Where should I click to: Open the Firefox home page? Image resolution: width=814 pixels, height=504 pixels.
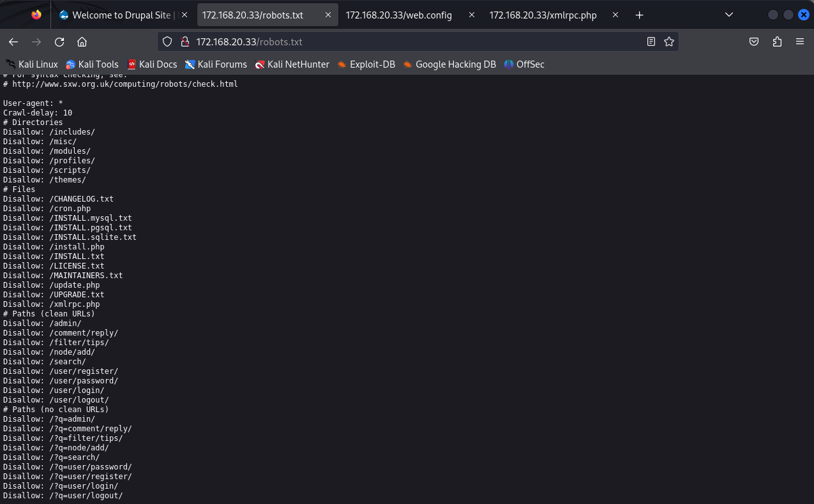(82, 42)
